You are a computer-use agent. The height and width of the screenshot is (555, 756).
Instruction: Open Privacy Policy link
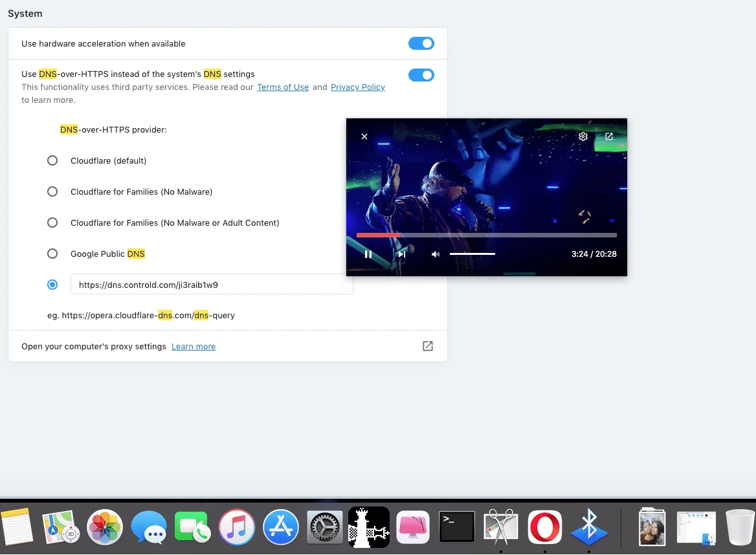(x=358, y=87)
